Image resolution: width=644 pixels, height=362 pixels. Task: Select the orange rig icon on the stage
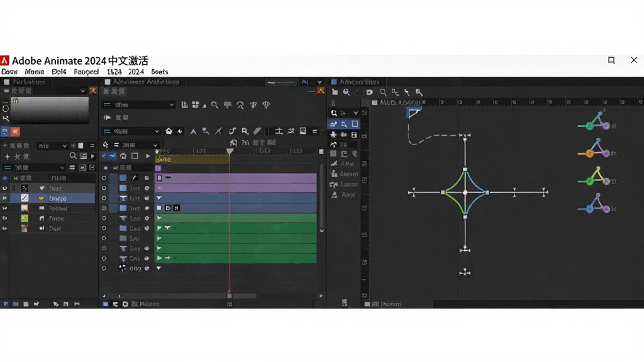[595, 149]
